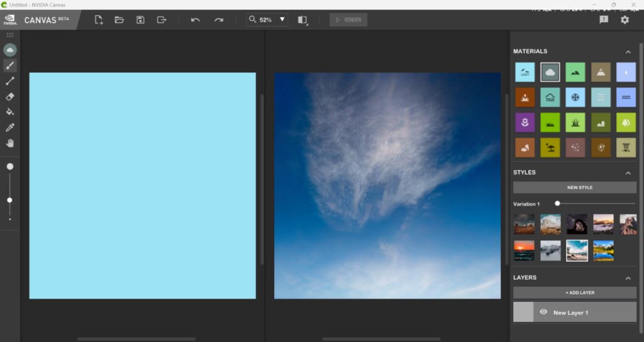
Task: Undo the last action
Action: (x=196, y=19)
